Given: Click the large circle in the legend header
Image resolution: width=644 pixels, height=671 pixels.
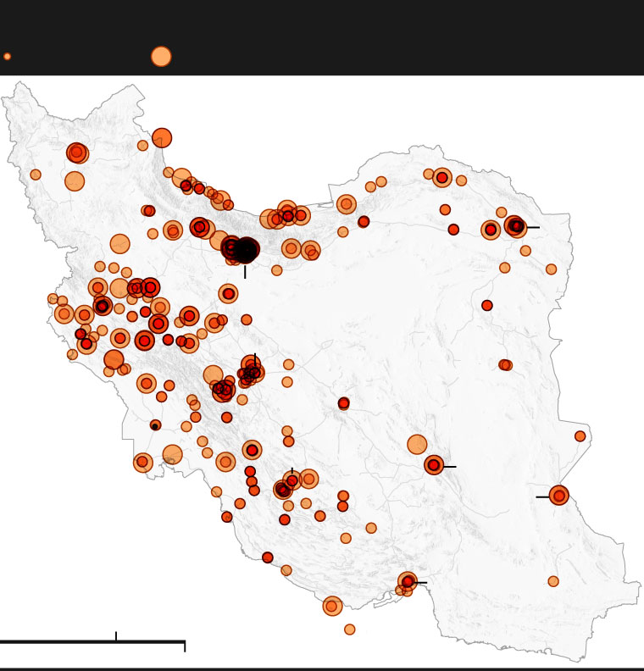Looking at the screenshot, I should click(161, 57).
